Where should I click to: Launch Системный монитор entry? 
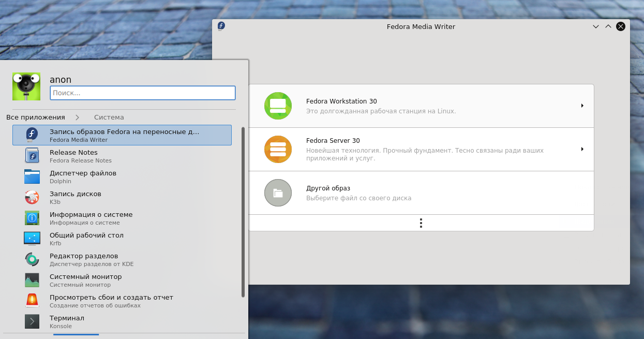122,280
